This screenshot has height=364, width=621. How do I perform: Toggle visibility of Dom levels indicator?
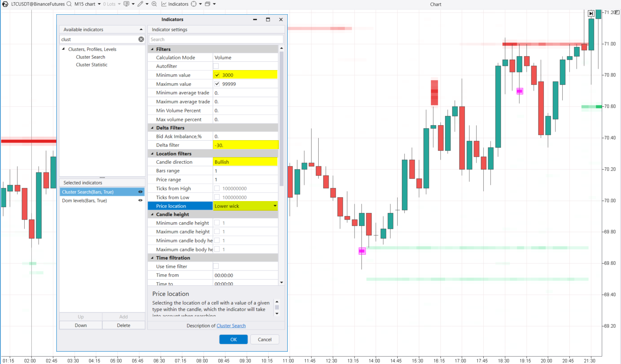(140, 200)
